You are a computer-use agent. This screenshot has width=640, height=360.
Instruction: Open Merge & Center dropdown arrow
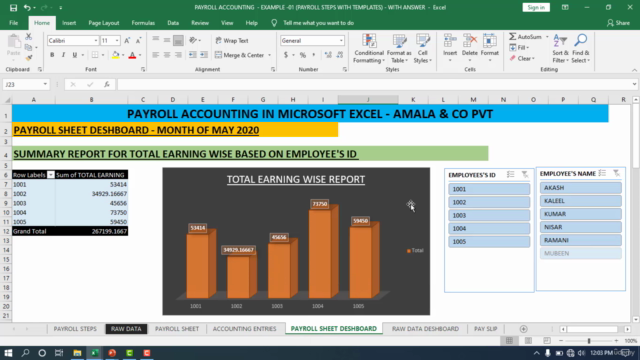[269, 55]
